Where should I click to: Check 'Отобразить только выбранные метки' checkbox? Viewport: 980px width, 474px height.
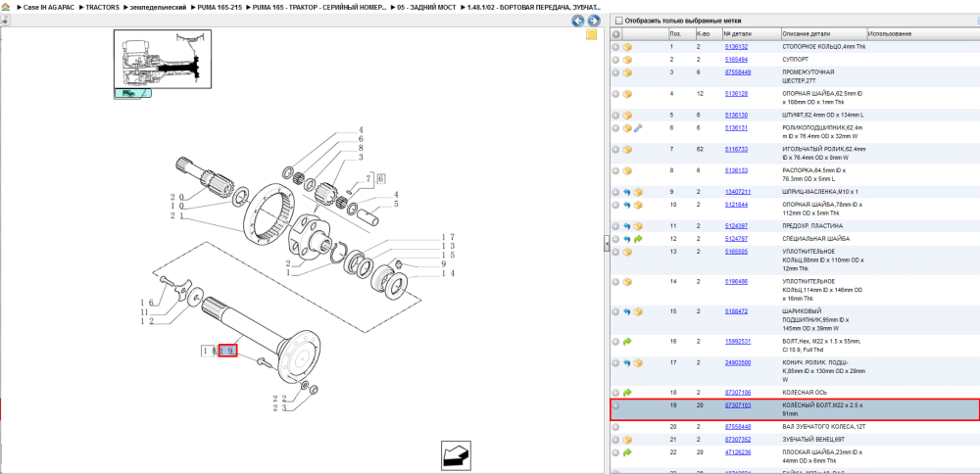pos(618,21)
